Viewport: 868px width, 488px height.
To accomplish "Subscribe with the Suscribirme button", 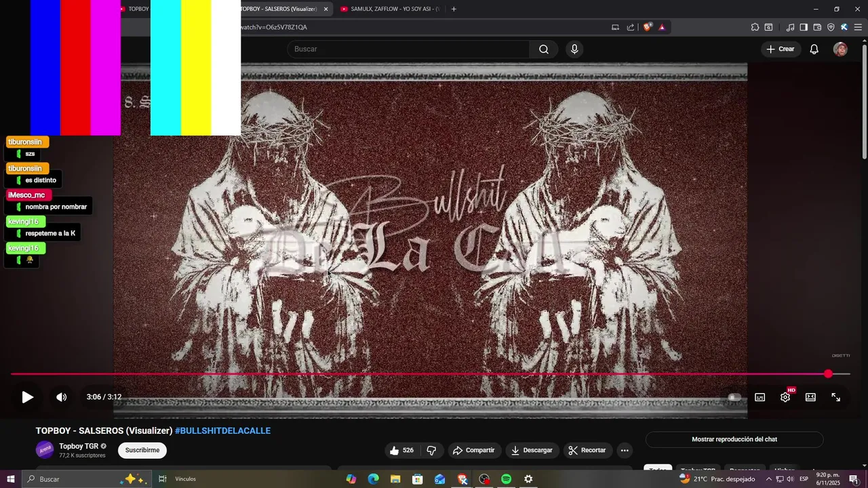I will tap(142, 450).
